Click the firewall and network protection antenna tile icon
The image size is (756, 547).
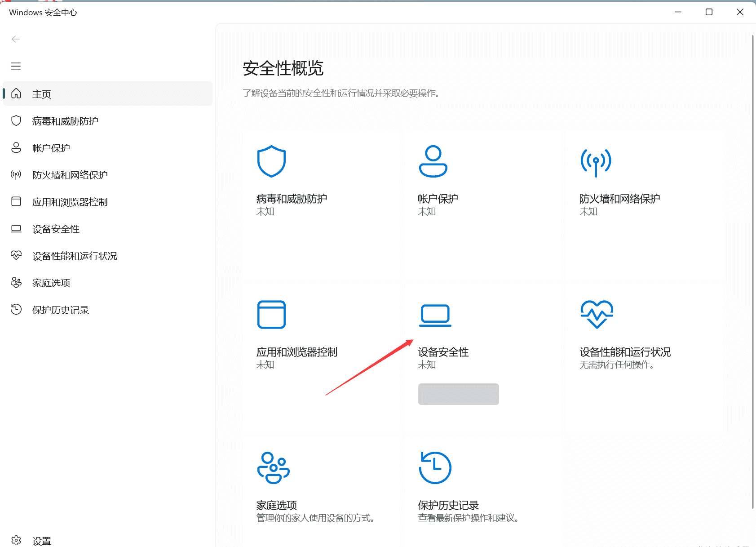tap(596, 162)
